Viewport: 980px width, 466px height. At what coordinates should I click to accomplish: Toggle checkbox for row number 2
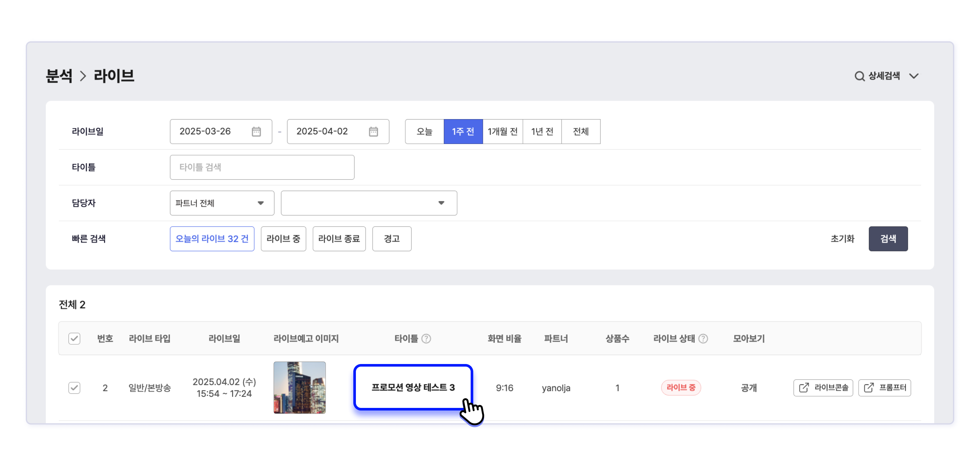[74, 388]
